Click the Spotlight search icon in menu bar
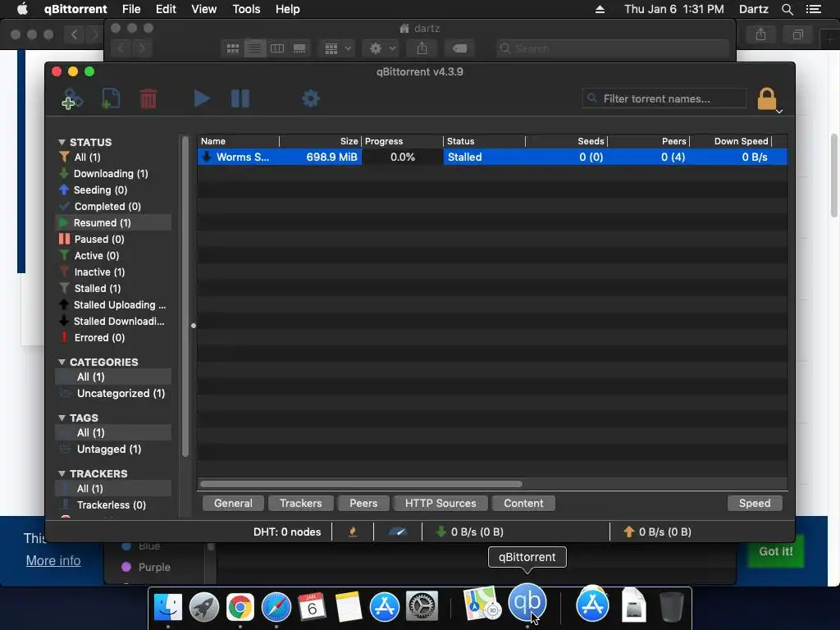840x630 pixels. (x=787, y=9)
